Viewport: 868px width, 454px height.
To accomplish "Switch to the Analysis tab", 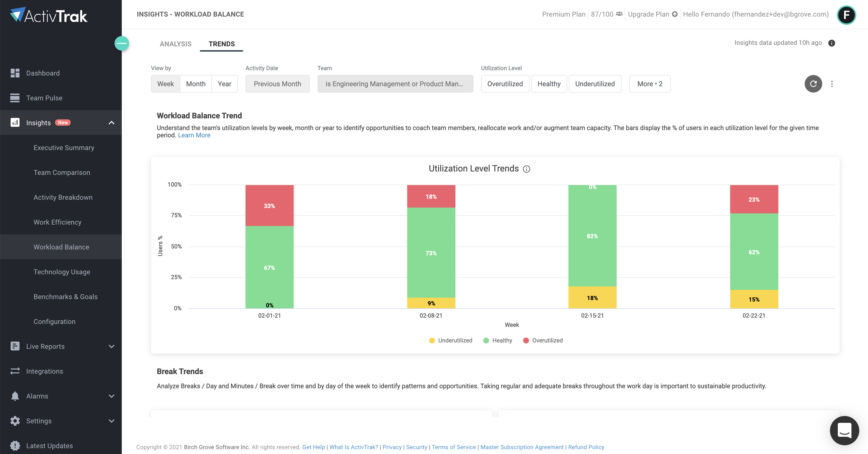I will (x=176, y=44).
